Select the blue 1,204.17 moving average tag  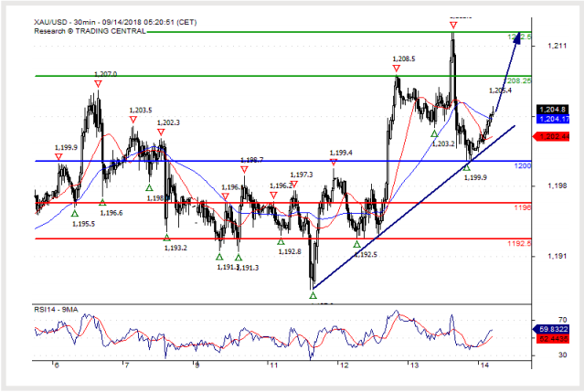point(553,119)
